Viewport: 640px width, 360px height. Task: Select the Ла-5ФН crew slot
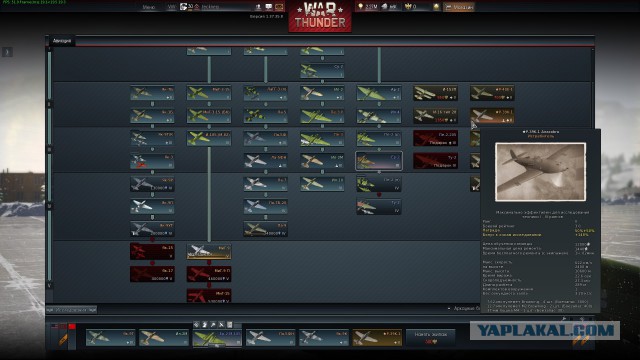(270, 338)
